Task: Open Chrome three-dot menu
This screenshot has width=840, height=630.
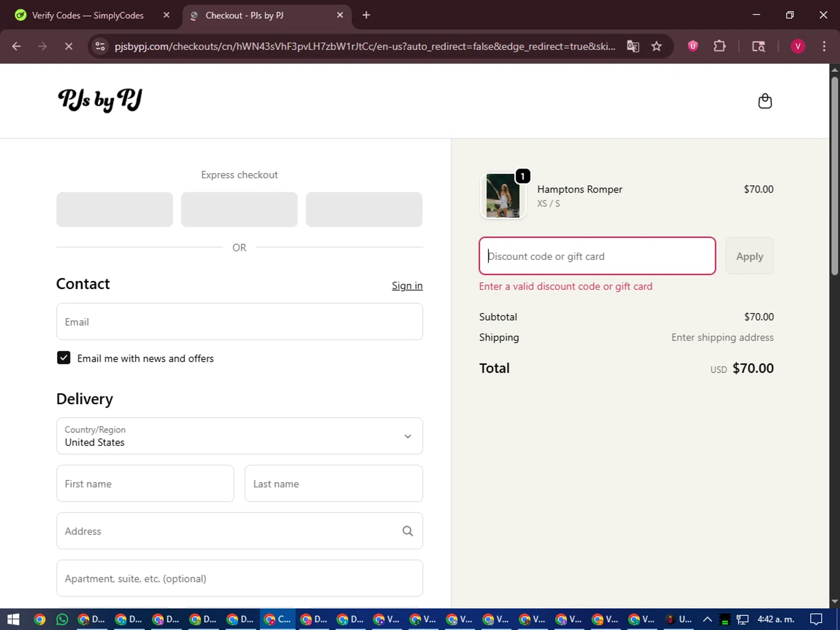Action: 824,46
